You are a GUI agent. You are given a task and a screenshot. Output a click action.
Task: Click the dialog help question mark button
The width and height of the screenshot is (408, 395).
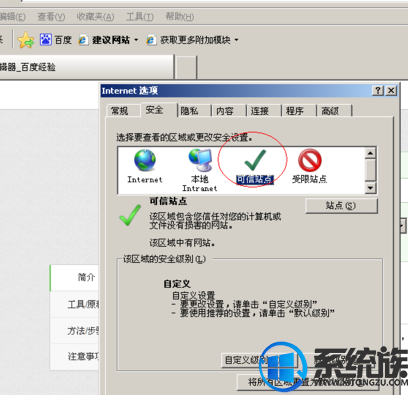(x=378, y=91)
